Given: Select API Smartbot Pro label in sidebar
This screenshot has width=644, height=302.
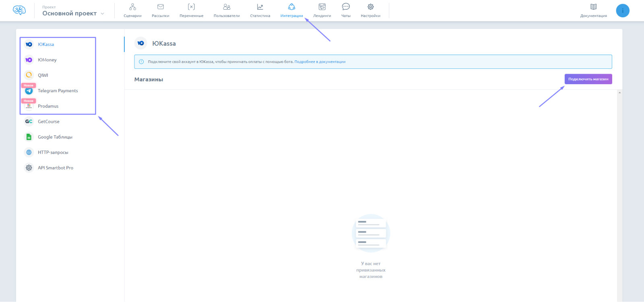Looking at the screenshot, I should 56,168.
